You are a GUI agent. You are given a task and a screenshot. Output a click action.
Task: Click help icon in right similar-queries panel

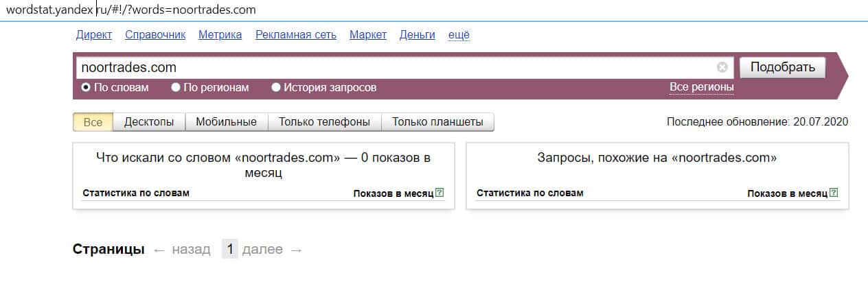coord(834,193)
